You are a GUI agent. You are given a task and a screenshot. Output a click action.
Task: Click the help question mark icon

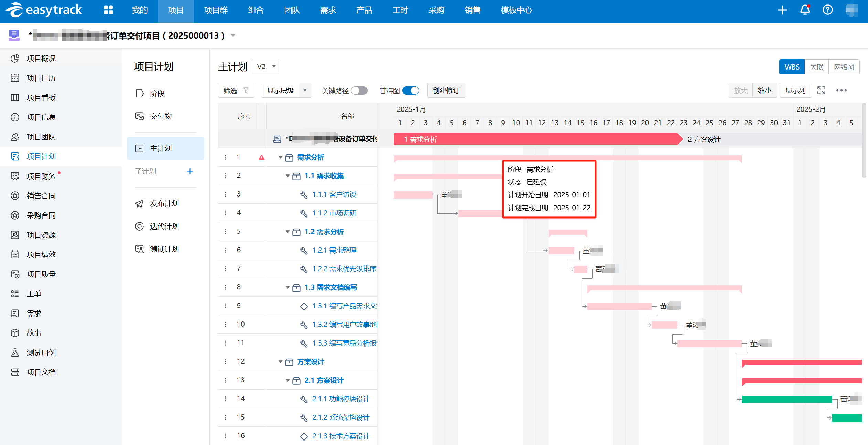point(827,10)
